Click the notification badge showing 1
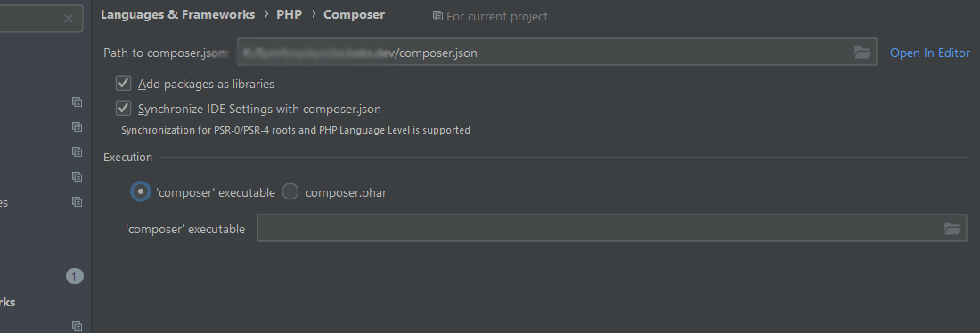The image size is (980, 333). point(74,276)
